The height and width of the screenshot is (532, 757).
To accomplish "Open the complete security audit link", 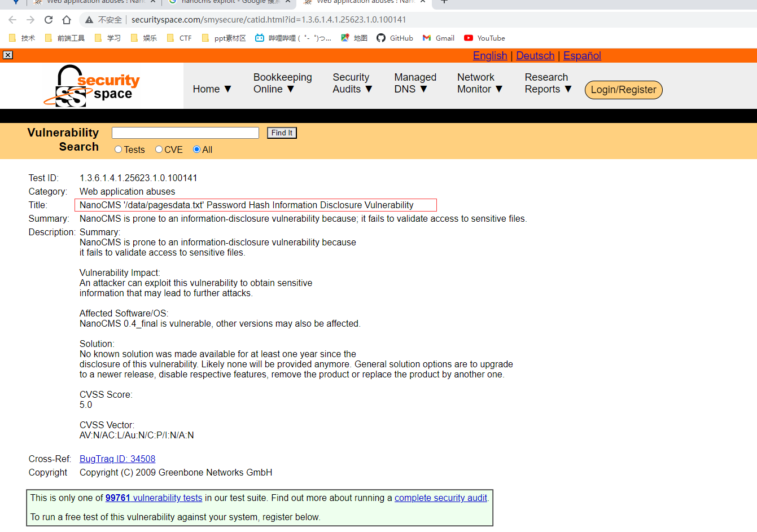I will [441, 498].
